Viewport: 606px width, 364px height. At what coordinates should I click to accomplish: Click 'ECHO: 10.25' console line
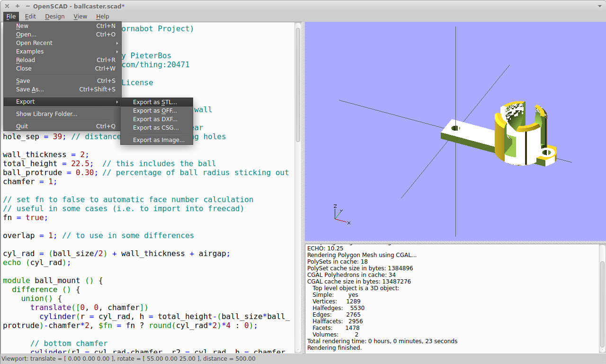(x=325, y=249)
